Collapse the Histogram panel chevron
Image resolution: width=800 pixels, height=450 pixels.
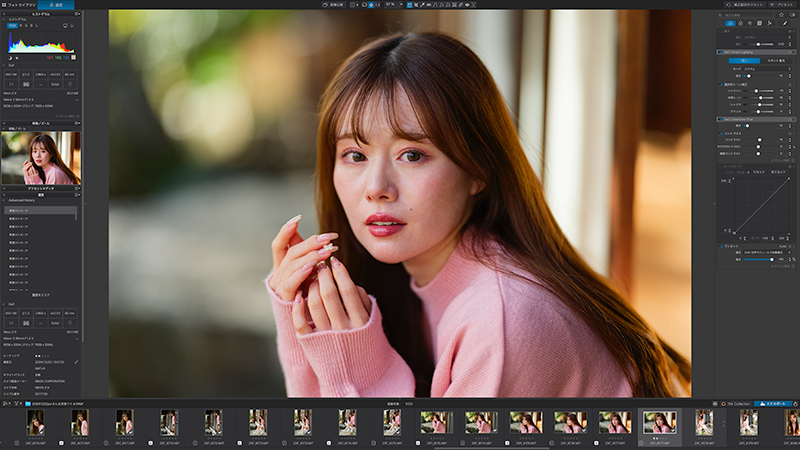[x=5, y=19]
